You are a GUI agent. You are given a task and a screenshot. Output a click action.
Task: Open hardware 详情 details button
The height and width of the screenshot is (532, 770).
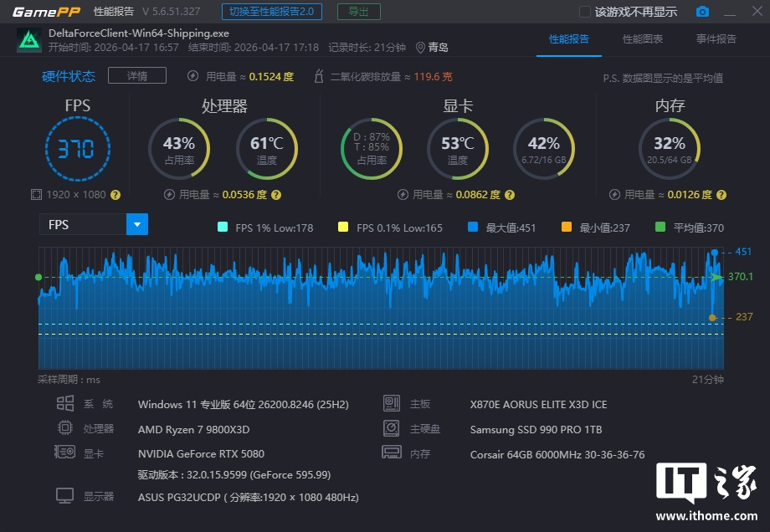137,76
